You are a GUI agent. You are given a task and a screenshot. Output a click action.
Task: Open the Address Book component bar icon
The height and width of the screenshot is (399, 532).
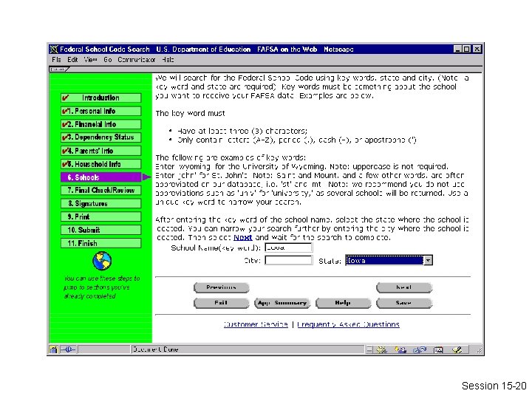pyautogui.click(x=438, y=349)
